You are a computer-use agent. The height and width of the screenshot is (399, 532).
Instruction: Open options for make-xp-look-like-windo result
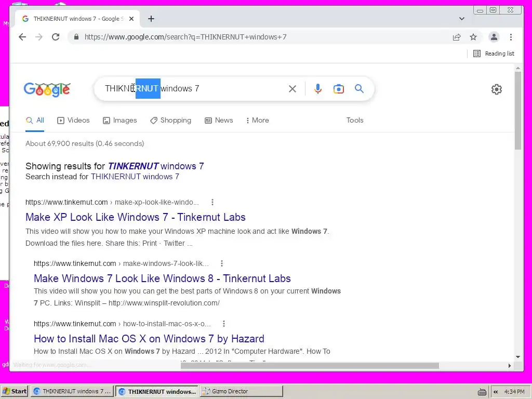212,202
